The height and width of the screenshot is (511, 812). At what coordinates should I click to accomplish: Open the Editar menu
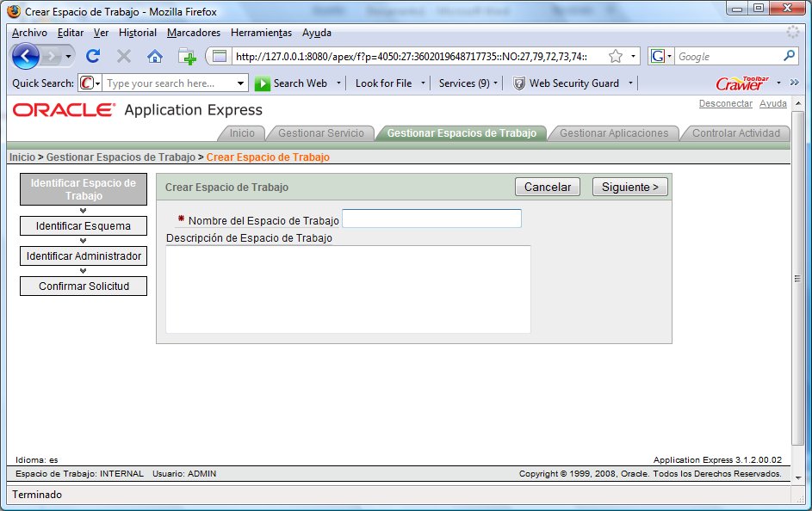pyautogui.click(x=71, y=33)
